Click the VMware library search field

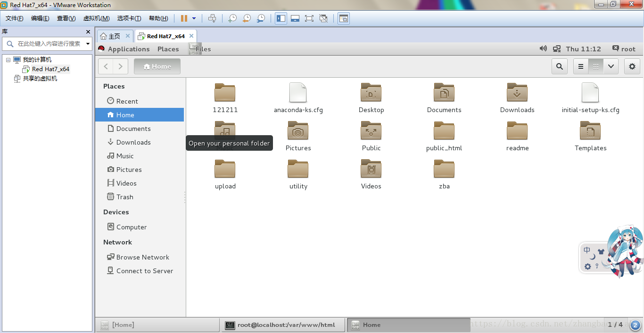coord(47,44)
